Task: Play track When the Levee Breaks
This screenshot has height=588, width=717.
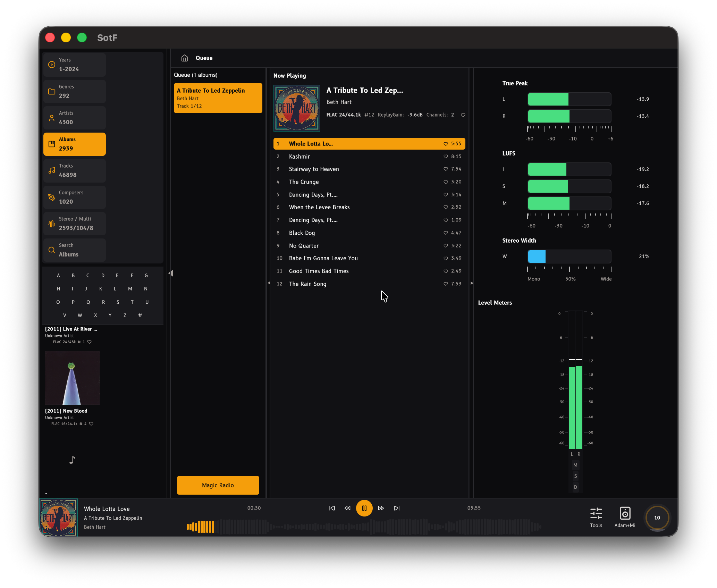Action: tap(369, 207)
